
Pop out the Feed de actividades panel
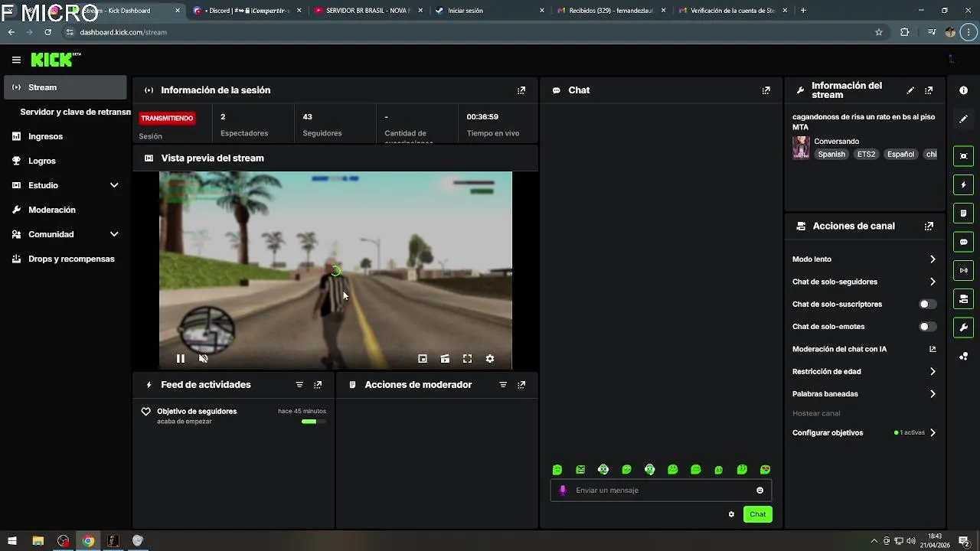[x=318, y=385]
